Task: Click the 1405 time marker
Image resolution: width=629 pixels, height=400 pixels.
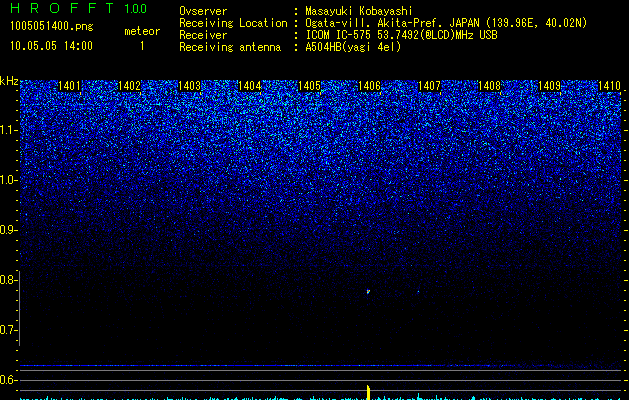Action: [x=309, y=86]
